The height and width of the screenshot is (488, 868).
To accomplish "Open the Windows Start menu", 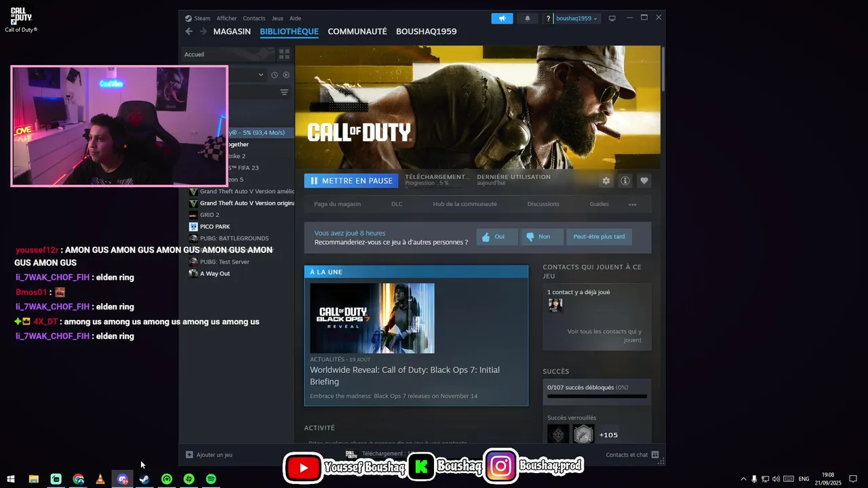I will (11, 479).
